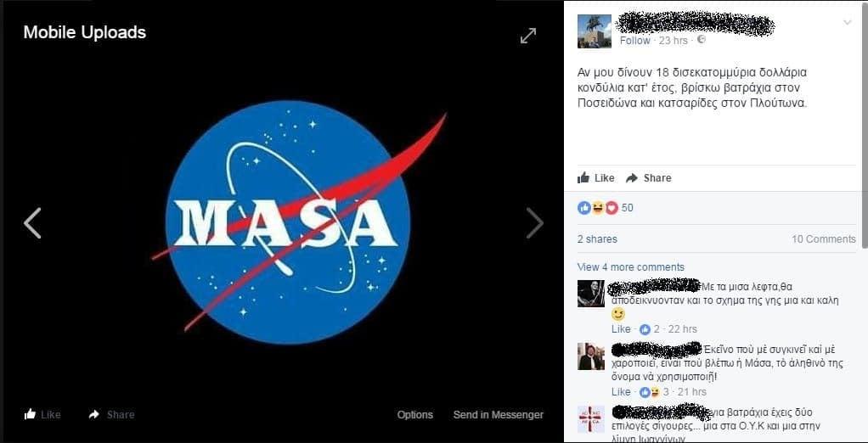Go to next photo with right arrow

click(x=535, y=223)
